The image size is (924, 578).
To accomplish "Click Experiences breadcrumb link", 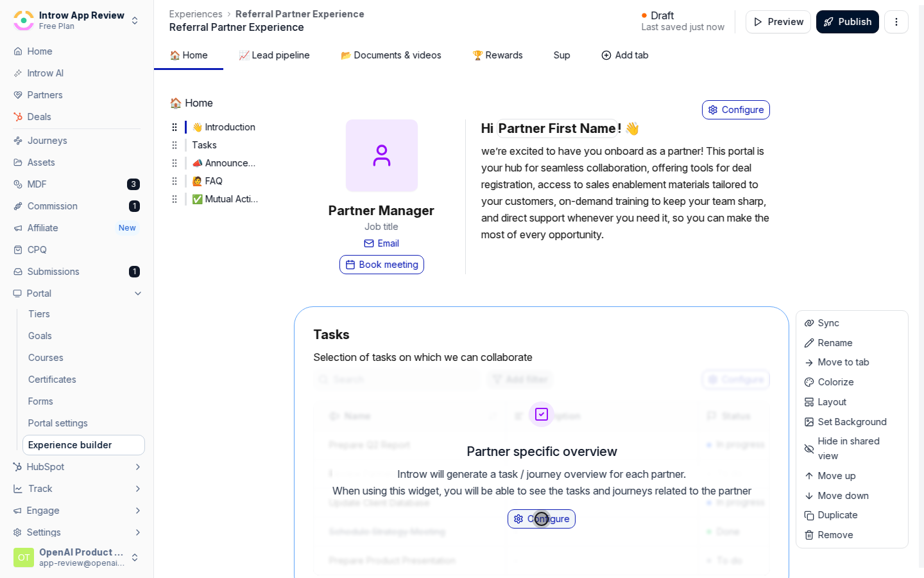I will click(x=196, y=14).
